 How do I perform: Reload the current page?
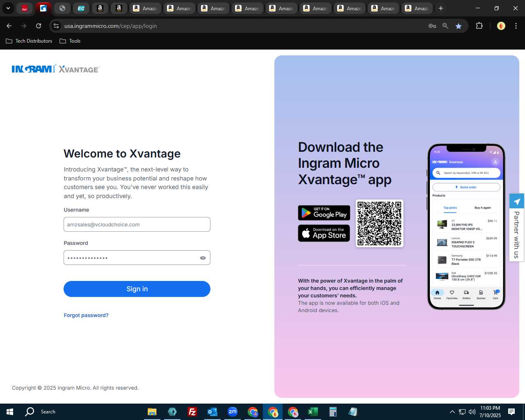[x=39, y=26]
